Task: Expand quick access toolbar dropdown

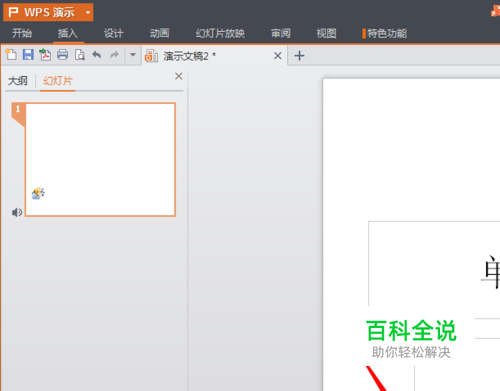Action: [133, 54]
